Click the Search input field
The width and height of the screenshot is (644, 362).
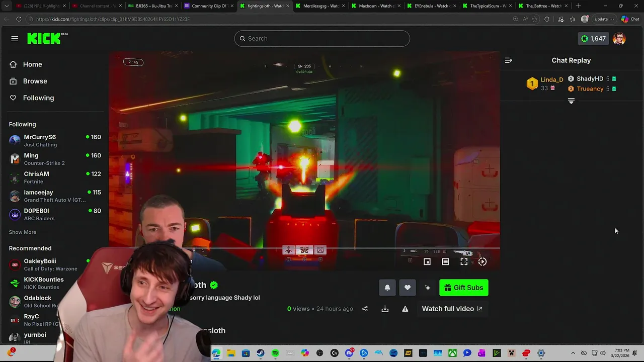point(322,38)
